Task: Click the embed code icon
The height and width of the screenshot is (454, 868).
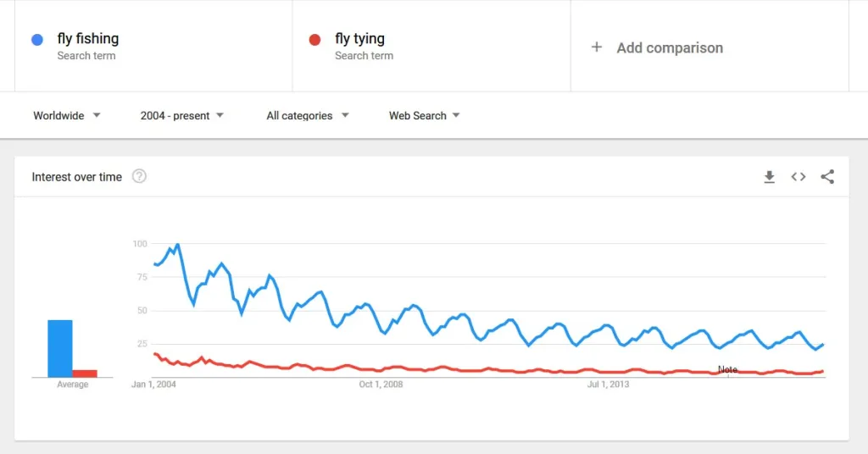Action: (798, 177)
